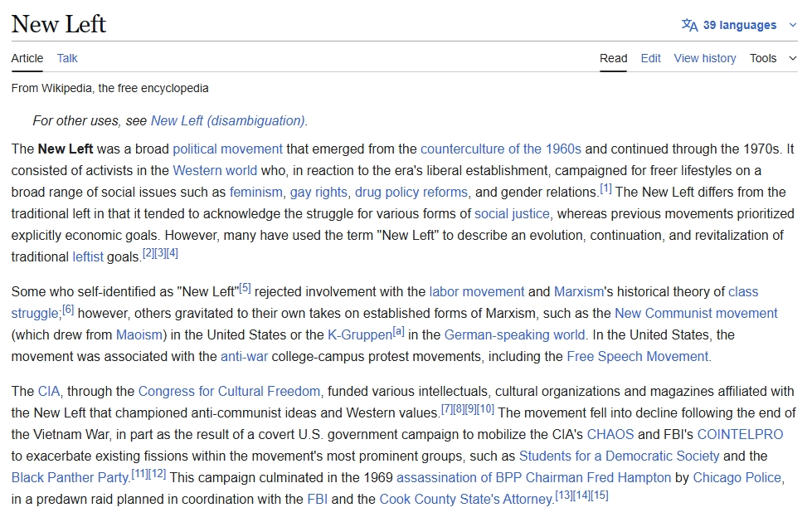Screen dimensions: 812x532
Task: Jump to citation [7]
Action: coord(446,410)
